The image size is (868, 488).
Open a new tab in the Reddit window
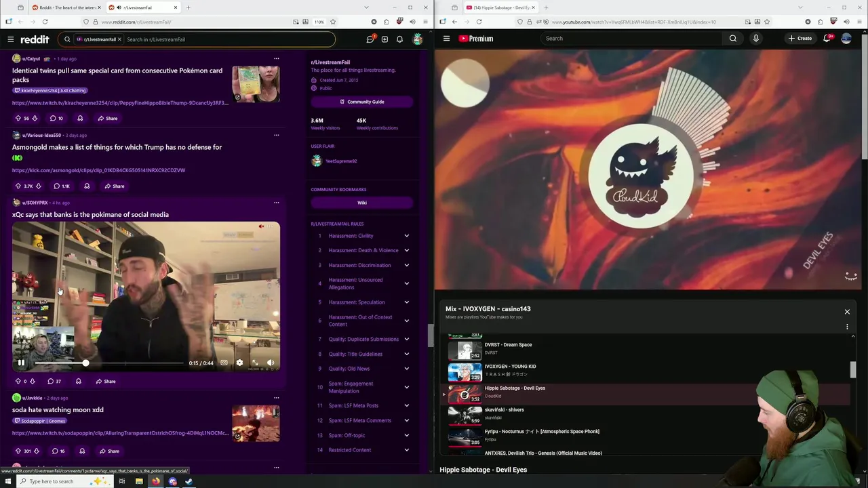[188, 7]
